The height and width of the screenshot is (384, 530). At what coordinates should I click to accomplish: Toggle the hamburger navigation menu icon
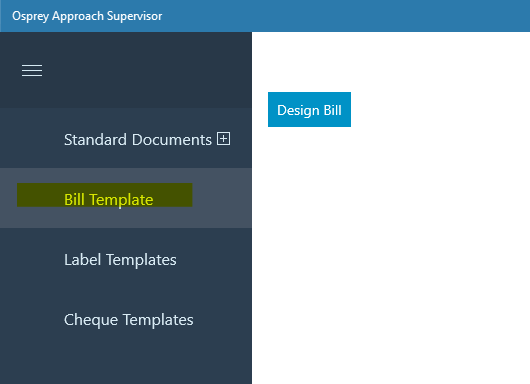tap(32, 70)
